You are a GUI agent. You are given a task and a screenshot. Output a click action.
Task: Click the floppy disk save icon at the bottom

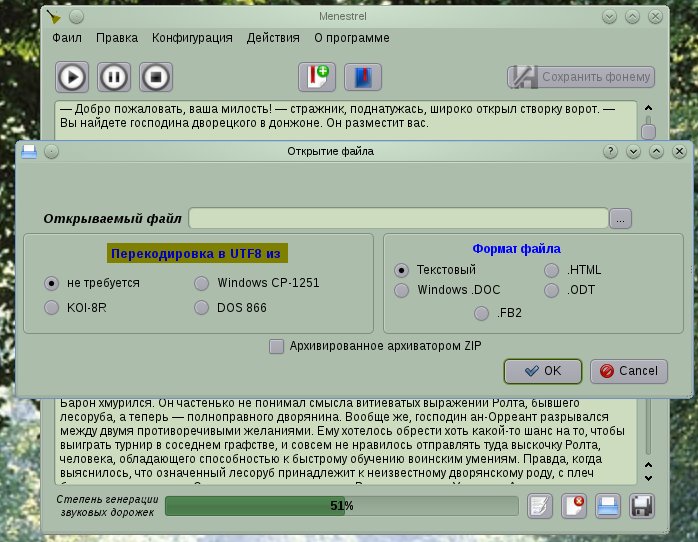[x=642, y=506]
